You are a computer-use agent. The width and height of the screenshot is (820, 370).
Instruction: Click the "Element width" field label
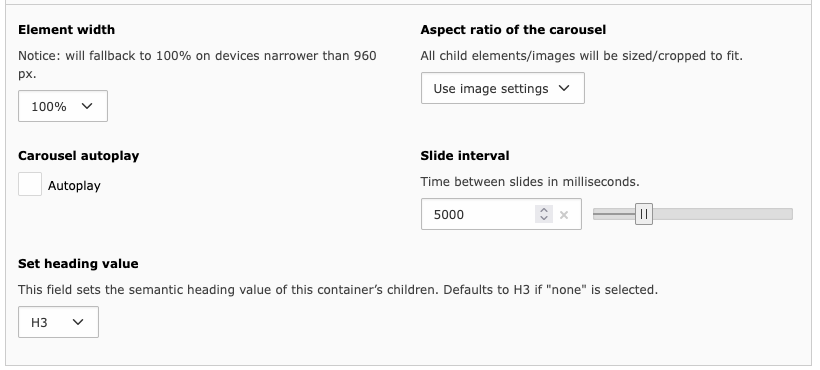(x=66, y=30)
